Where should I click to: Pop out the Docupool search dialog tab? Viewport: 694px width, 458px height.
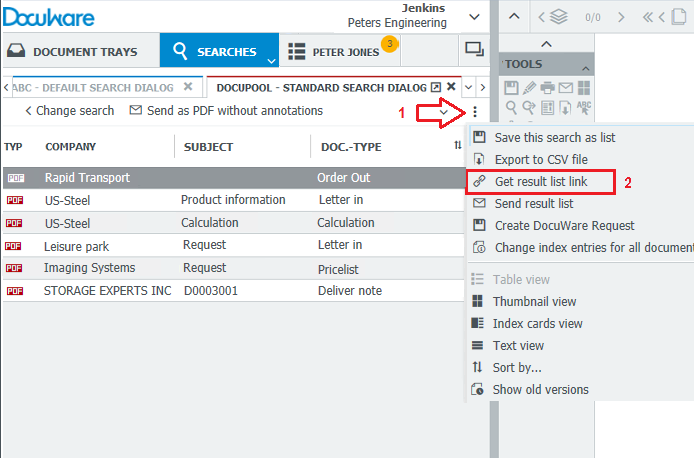pos(436,87)
